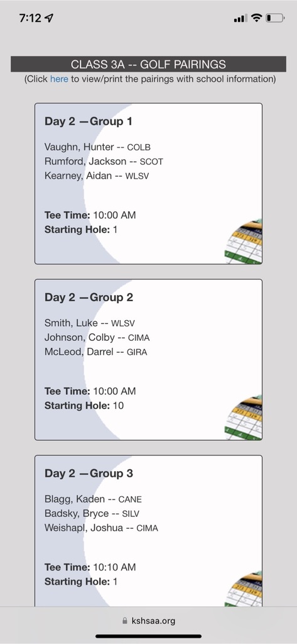Tap the location arrow status icon

(49, 18)
